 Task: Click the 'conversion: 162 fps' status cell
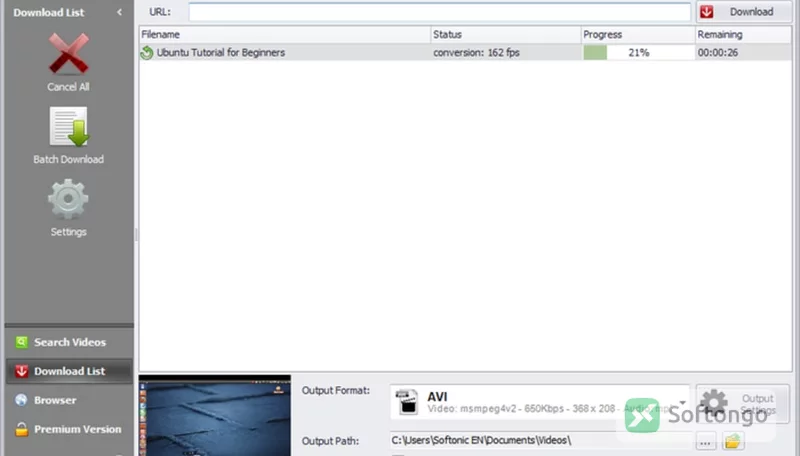476,53
